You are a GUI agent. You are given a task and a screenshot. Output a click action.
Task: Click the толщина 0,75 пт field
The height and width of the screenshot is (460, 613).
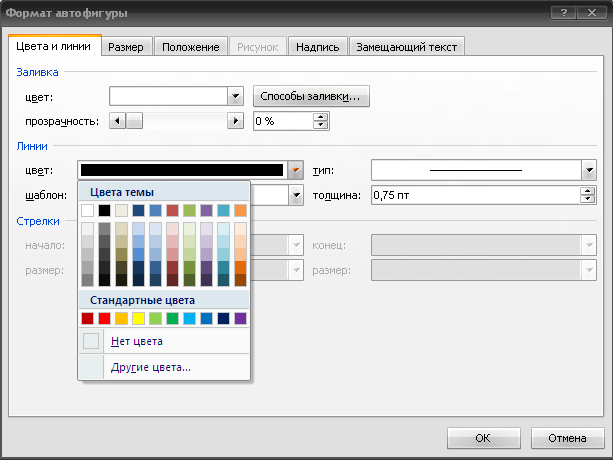pos(475,195)
